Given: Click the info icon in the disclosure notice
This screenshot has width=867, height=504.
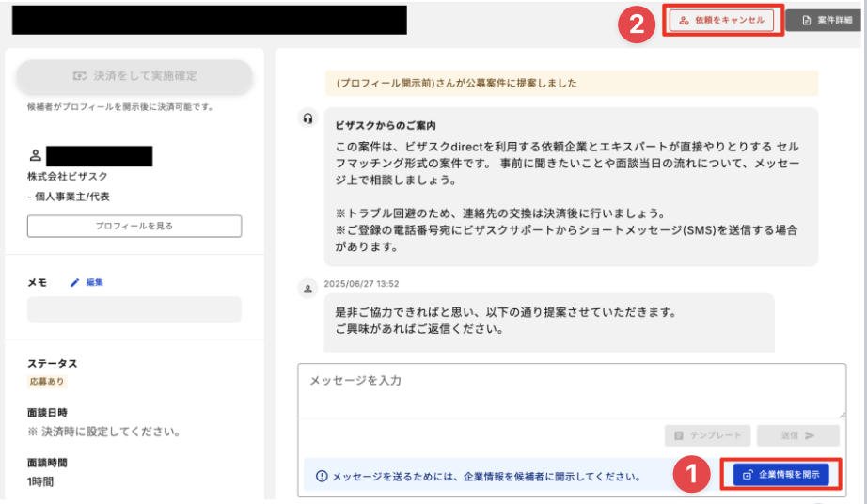Looking at the screenshot, I should pos(322,477).
